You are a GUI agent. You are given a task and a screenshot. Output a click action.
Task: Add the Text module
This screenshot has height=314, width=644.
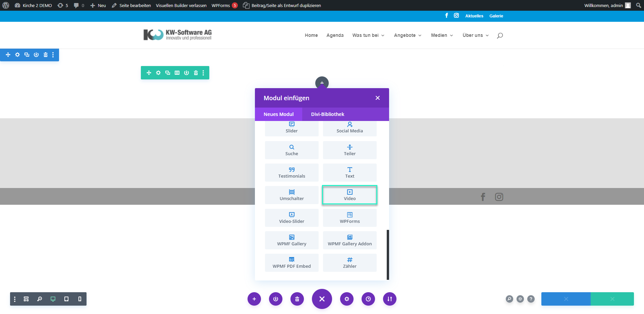[x=350, y=172]
